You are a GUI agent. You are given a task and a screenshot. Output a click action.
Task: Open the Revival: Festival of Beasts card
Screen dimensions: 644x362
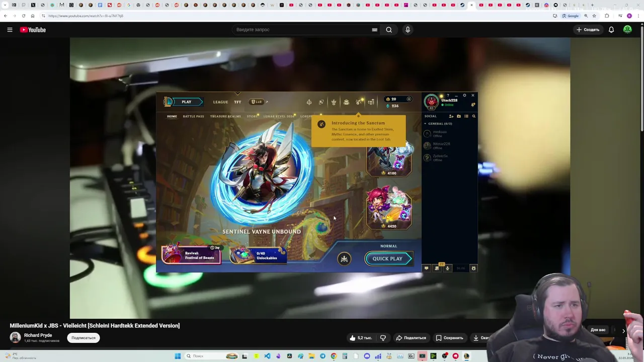click(x=191, y=255)
